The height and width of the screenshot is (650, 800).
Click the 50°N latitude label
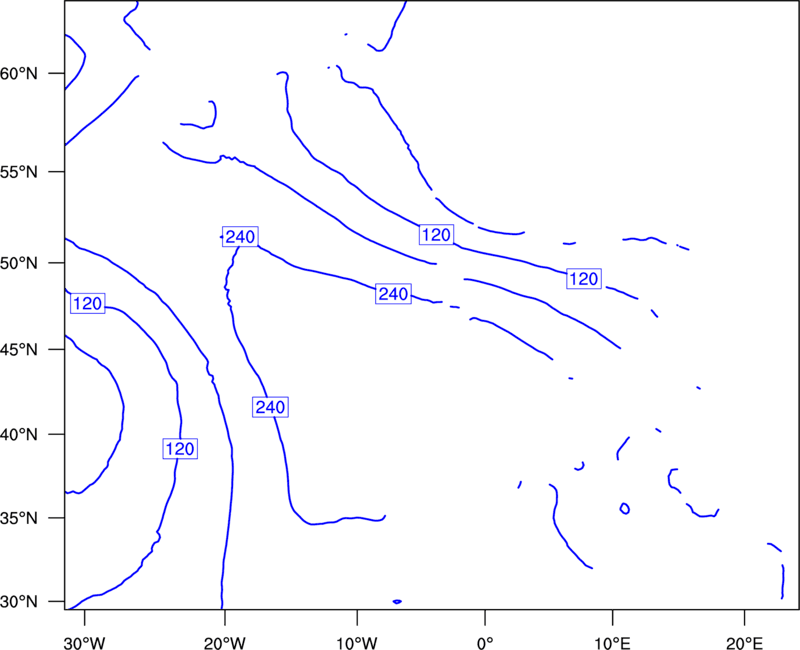(19, 263)
